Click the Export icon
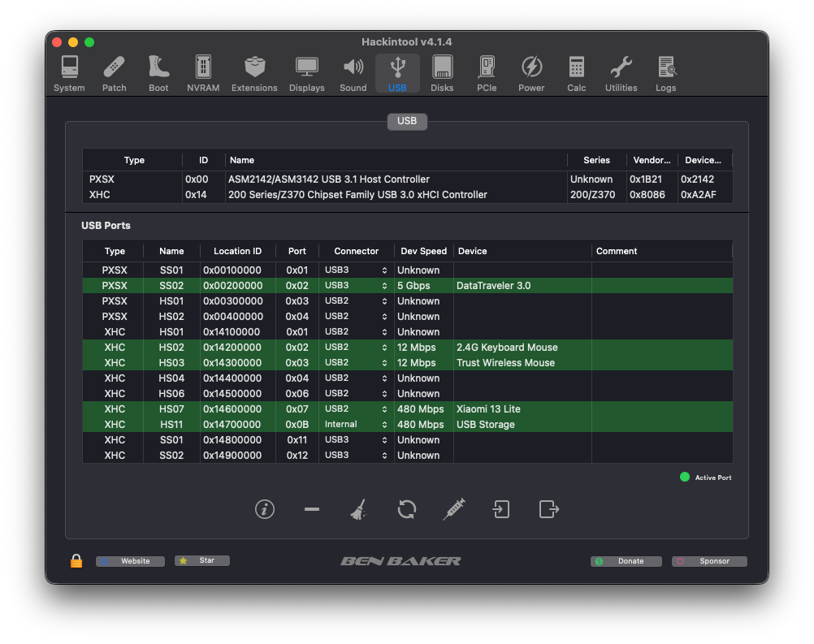This screenshot has width=814, height=644. point(549,509)
